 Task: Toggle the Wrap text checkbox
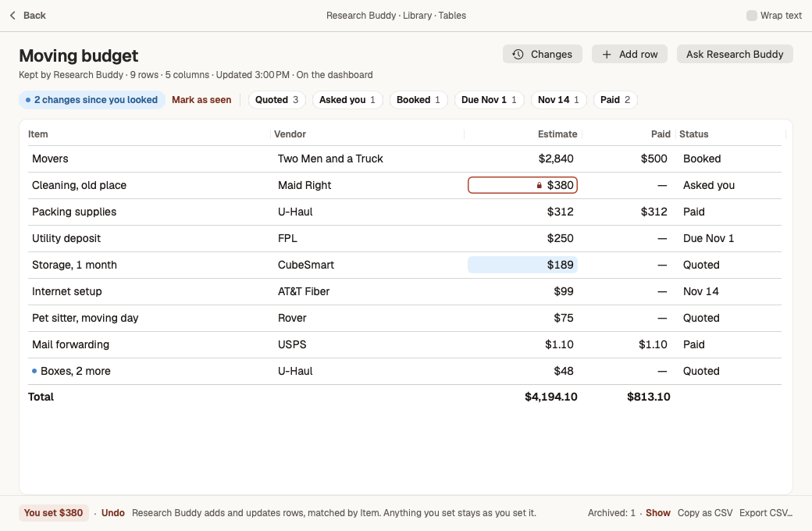click(751, 16)
